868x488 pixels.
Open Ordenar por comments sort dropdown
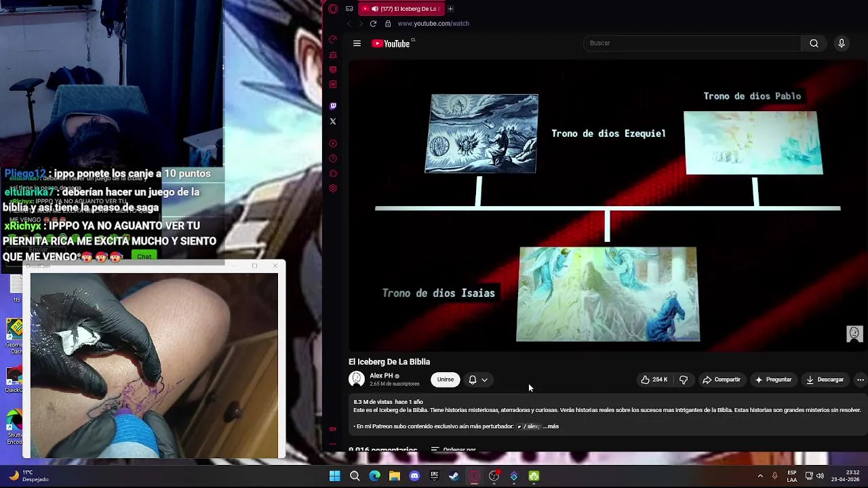[453, 449]
